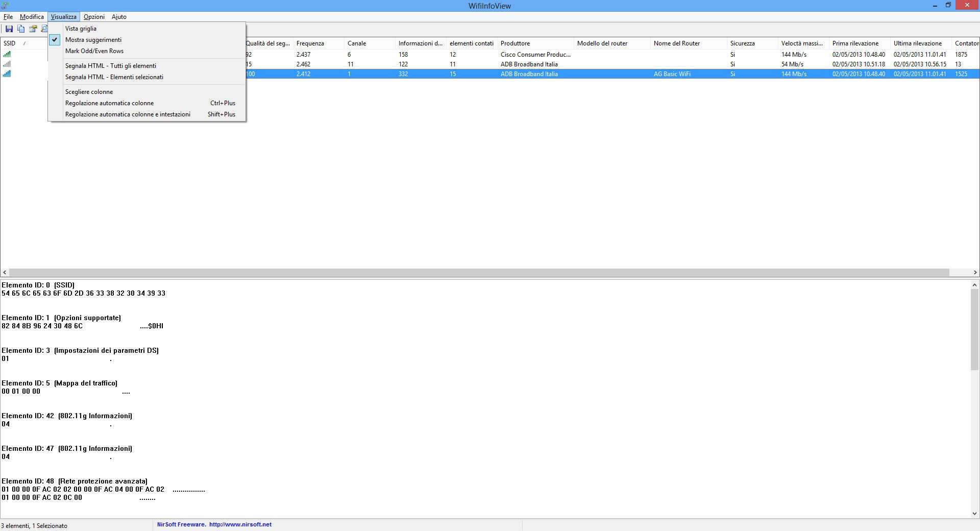Click the counter value 1525
The image size is (980, 531).
click(961, 74)
